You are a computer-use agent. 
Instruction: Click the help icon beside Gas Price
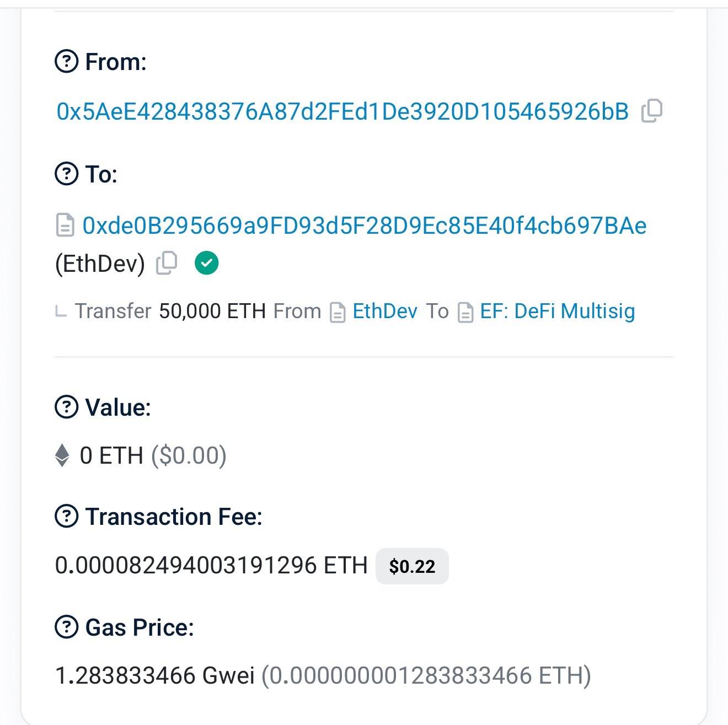coord(66,627)
